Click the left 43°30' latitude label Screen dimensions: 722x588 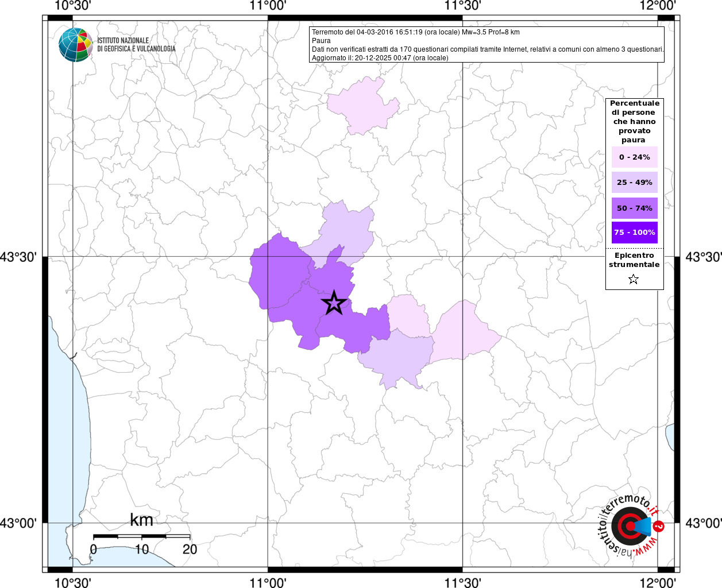pyautogui.click(x=18, y=257)
